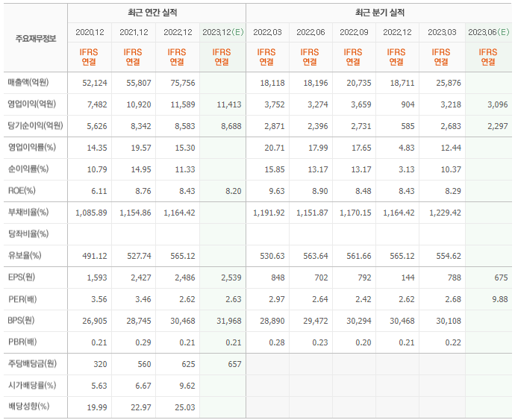Click the BPS(원) row label
This screenshot has height=420, width=515.
[22, 321]
